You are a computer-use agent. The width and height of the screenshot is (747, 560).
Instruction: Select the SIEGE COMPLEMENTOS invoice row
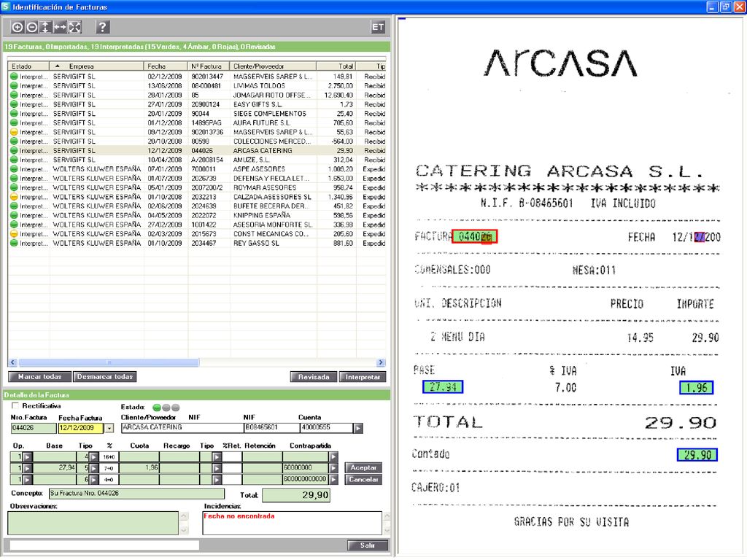click(197, 114)
